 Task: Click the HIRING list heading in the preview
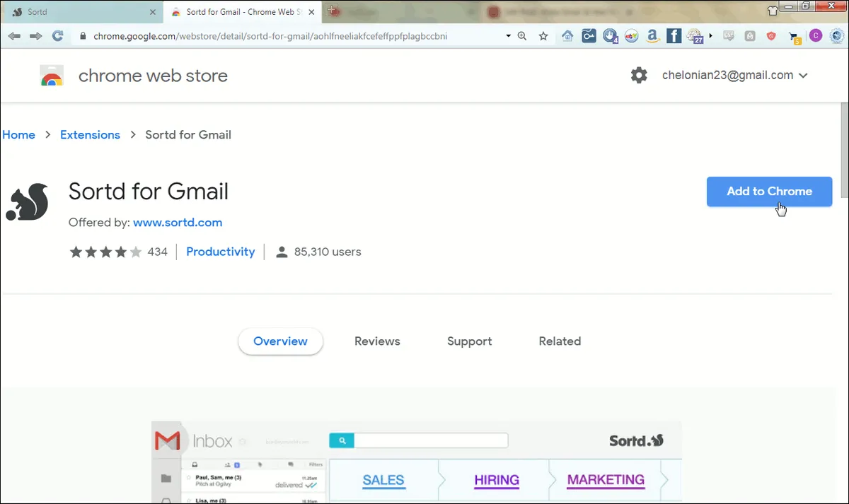tap(496, 480)
